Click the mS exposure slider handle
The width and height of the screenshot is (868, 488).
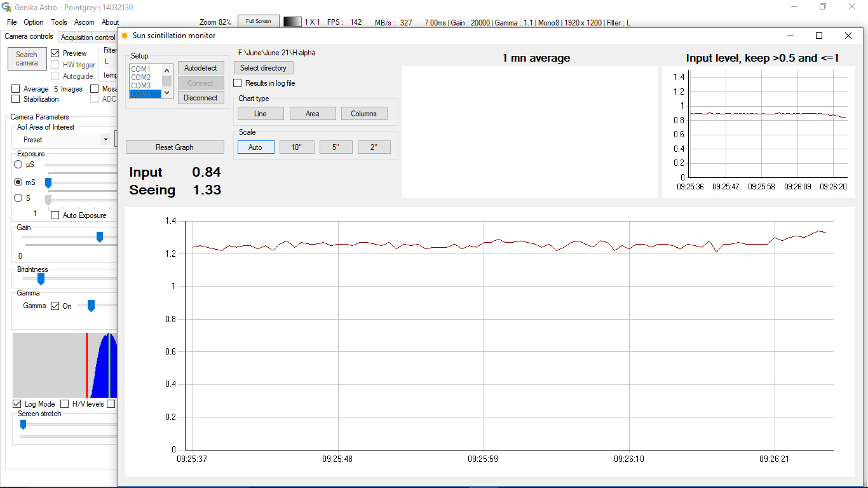coord(48,183)
